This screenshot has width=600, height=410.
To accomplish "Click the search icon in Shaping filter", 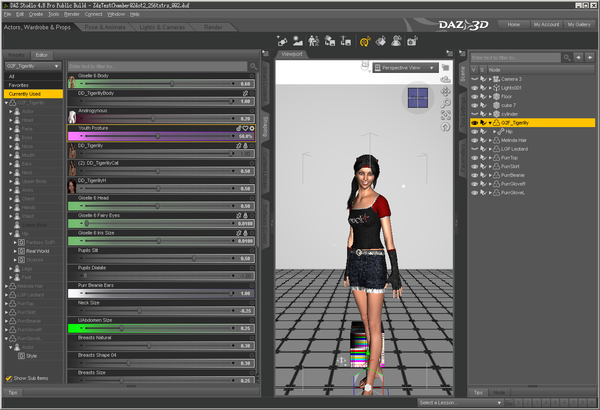I will 253,67.
